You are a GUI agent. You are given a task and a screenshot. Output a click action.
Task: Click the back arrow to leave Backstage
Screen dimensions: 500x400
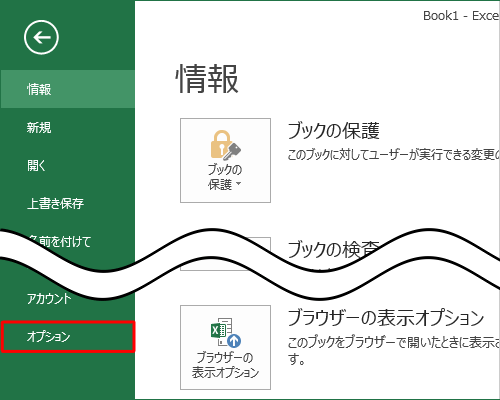tap(41, 37)
